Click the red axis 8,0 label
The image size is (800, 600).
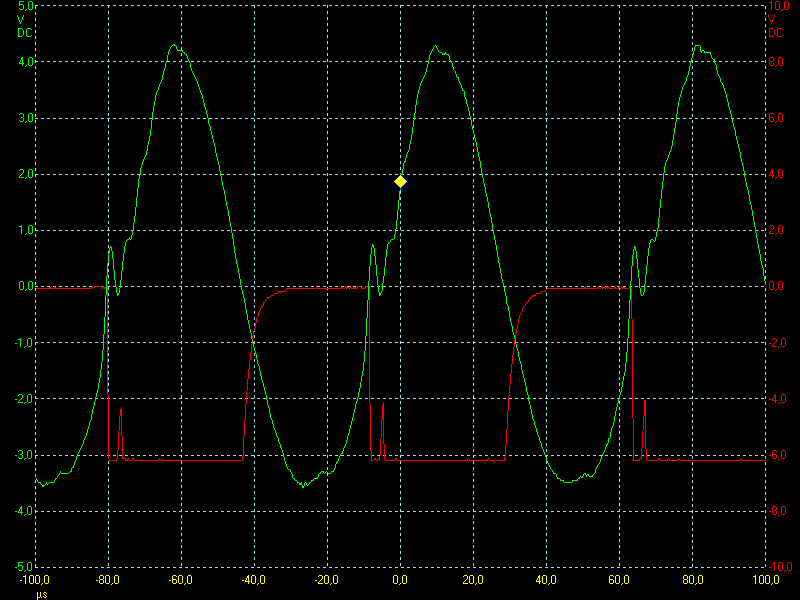coord(776,62)
